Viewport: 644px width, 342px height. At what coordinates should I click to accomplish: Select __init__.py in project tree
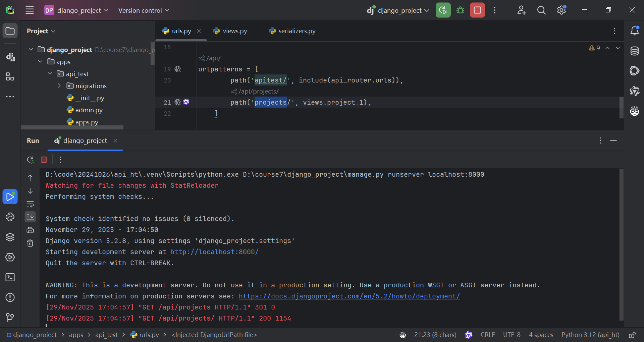(x=86, y=98)
